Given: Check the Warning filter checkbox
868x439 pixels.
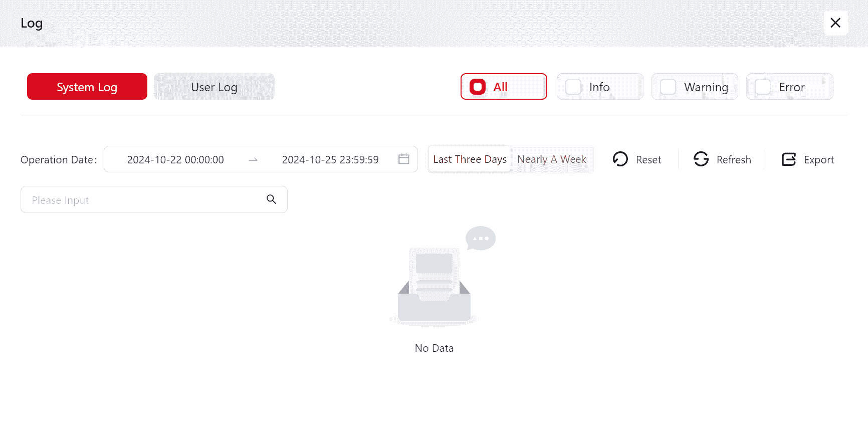Looking at the screenshot, I should point(668,87).
